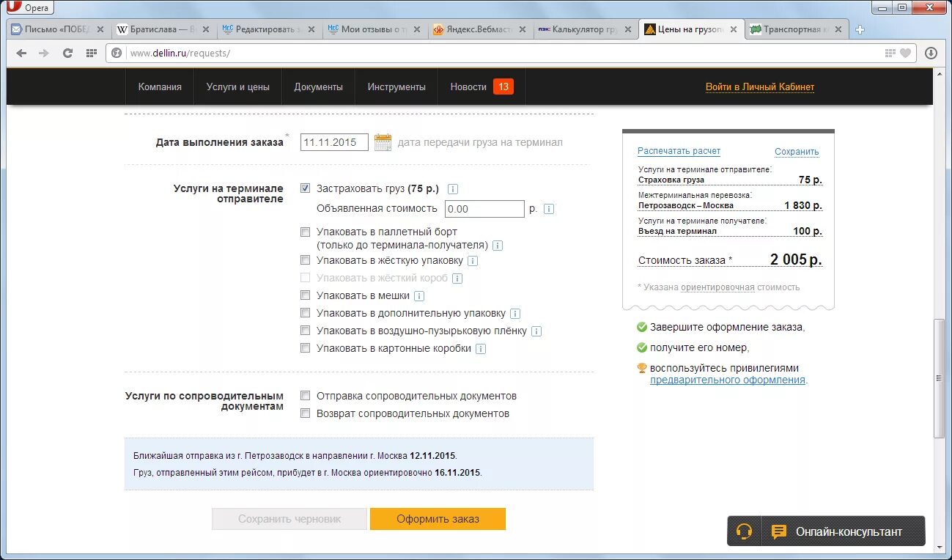Click info icon for жёсткую упаковку
Viewport: 952px width, 560px height.
pos(473,261)
